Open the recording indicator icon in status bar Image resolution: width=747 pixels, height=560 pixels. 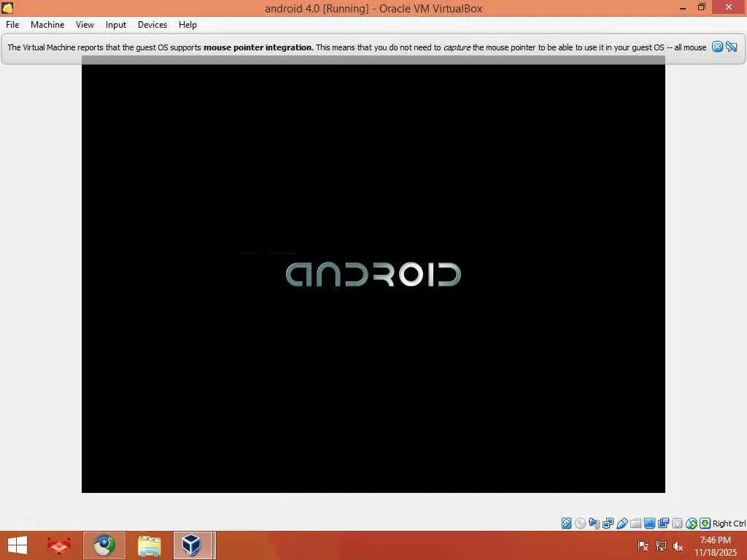coord(663,524)
